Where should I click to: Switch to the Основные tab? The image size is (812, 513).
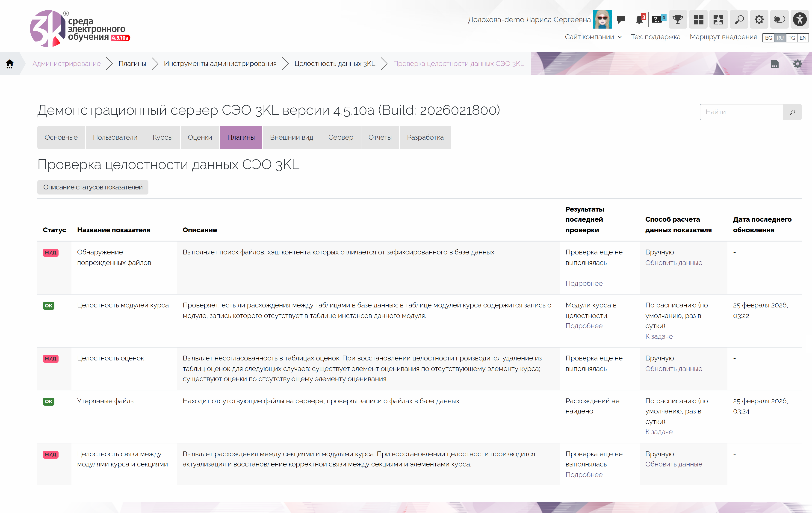[x=61, y=137]
